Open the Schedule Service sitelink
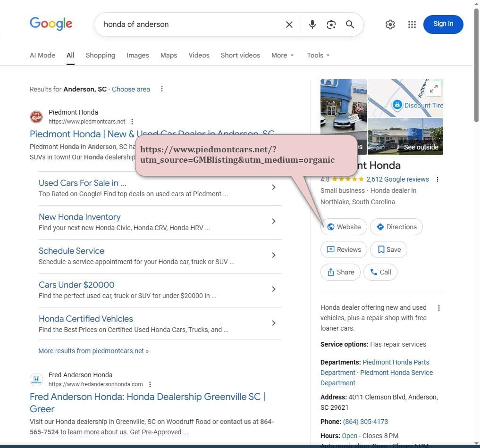Screen dimensions: 480x448 click(x=71, y=251)
